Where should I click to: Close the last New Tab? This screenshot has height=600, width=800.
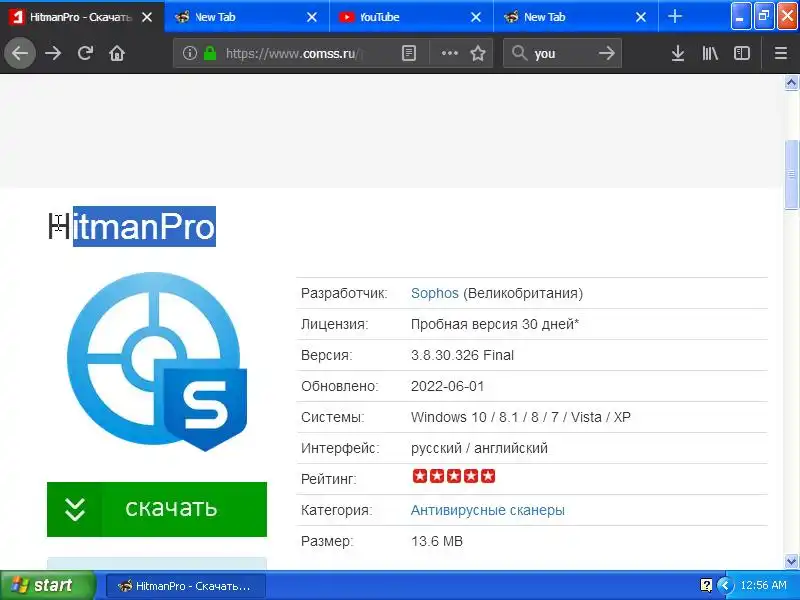pyautogui.click(x=641, y=17)
